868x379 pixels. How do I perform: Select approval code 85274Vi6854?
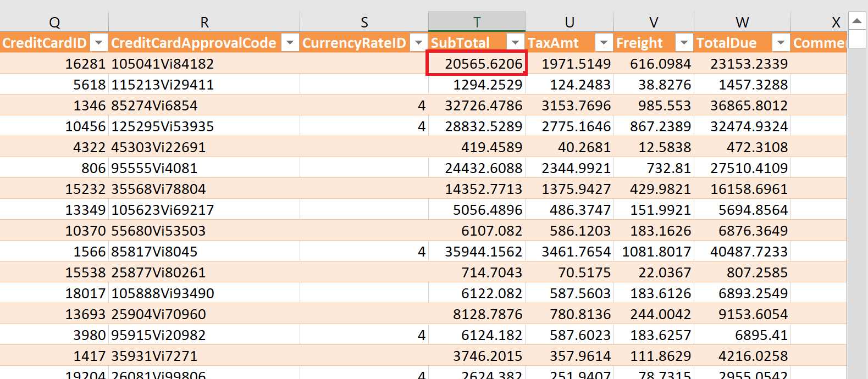pyautogui.click(x=204, y=105)
